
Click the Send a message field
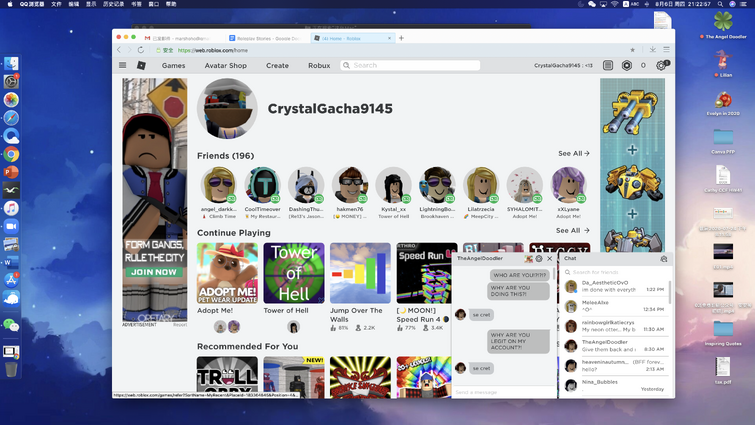click(x=503, y=392)
